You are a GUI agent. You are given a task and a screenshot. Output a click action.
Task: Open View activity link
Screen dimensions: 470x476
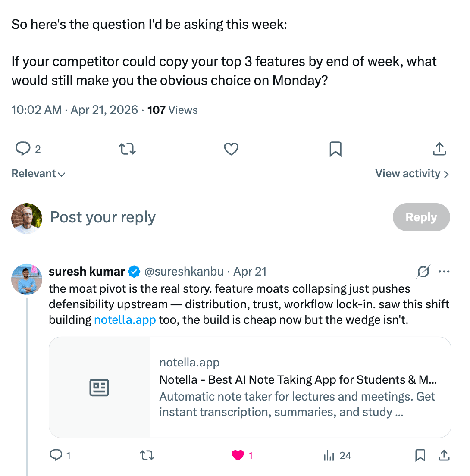click(412, 174)
